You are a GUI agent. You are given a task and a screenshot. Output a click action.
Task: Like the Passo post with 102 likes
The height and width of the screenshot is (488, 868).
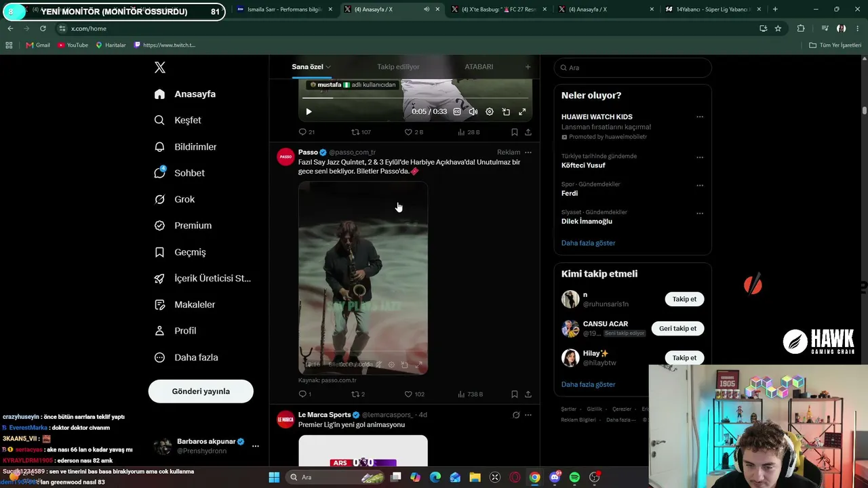coord(414,394)
